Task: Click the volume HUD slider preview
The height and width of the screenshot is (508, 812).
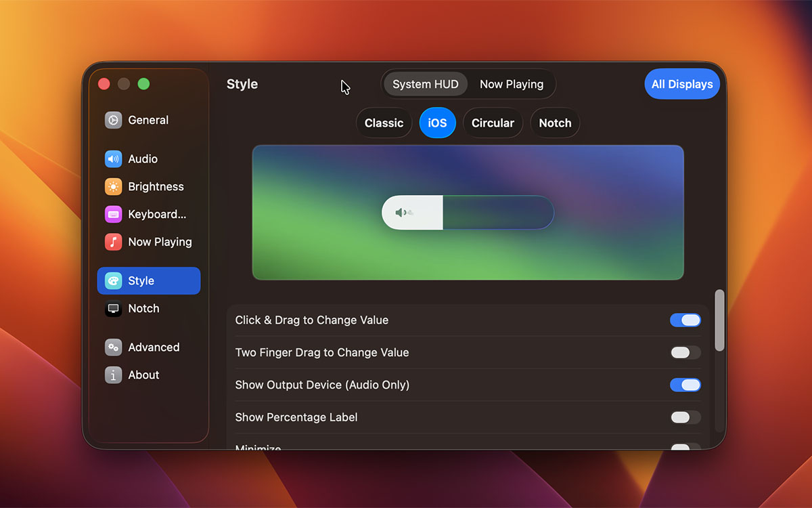Action: point(468,213)
